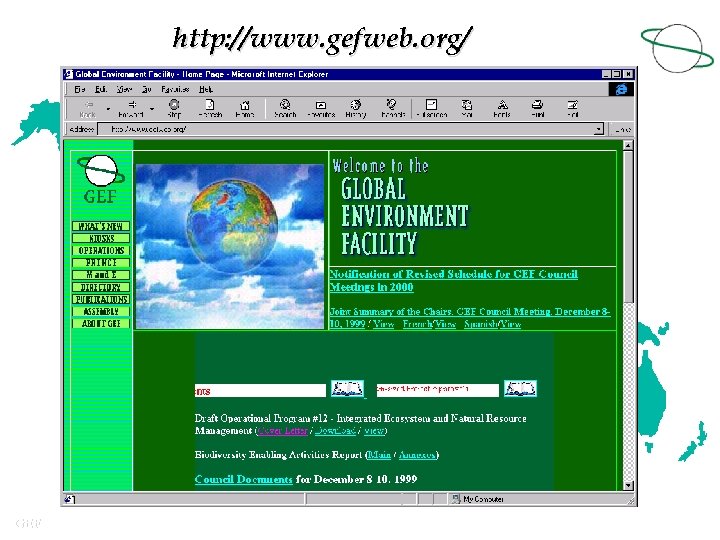Screen dimensions: 720x540
Task: Open the View menu
Action: point(124,89)
